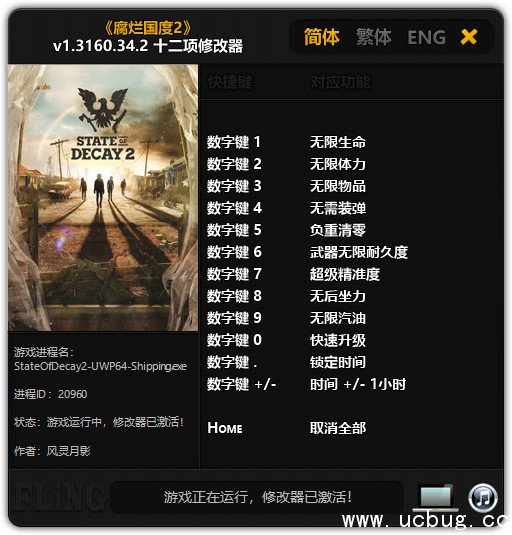Toggle 无限生命 cheat option
The image size is (512, 535).
[x=338, y=142]
